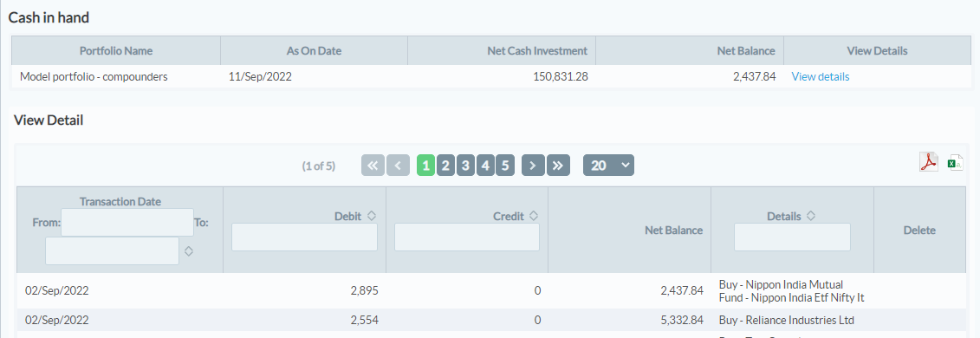
Task: Select page 4 in the paginator
Action: (485, 166)
